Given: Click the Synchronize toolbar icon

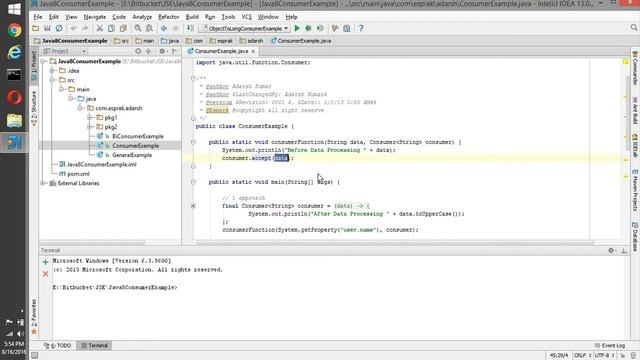Looking at the screenshot, I should coord(59,29).
